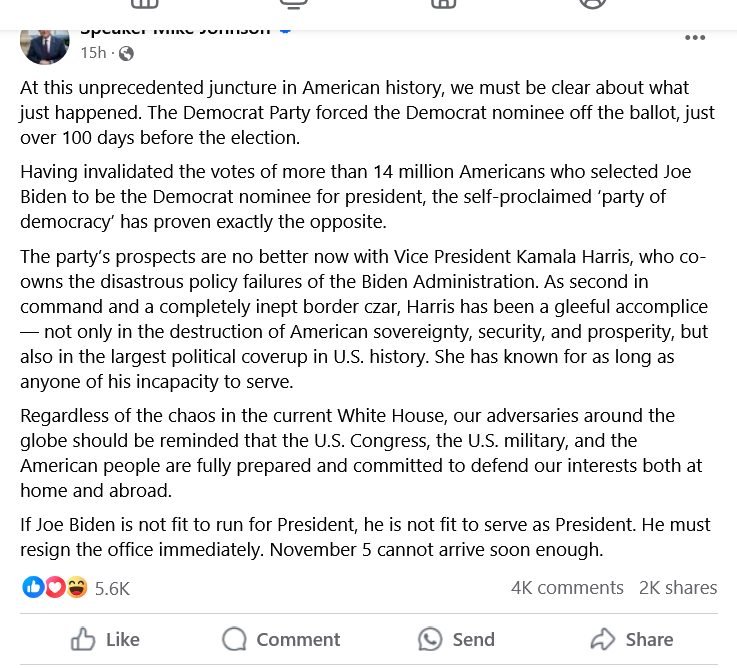Click the globe audience icon next to 15h
The image size is (737, 668).
tap(126, 53)
